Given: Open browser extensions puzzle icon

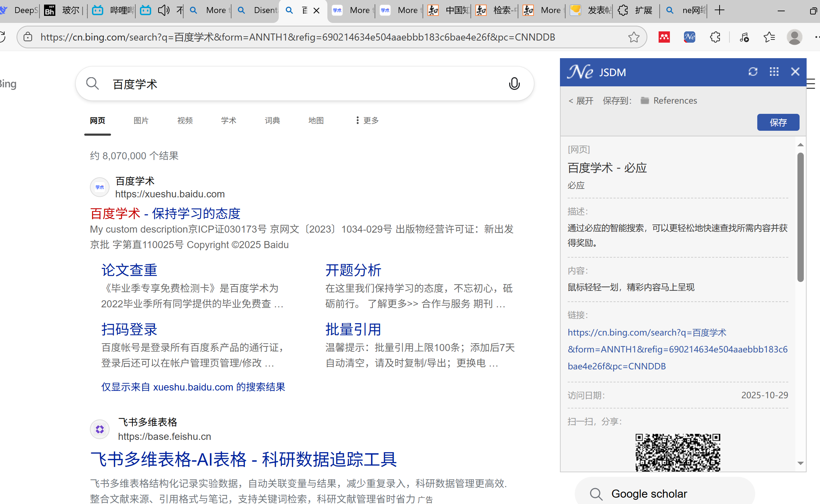Looking at the screenshot, I should (715, 37).
